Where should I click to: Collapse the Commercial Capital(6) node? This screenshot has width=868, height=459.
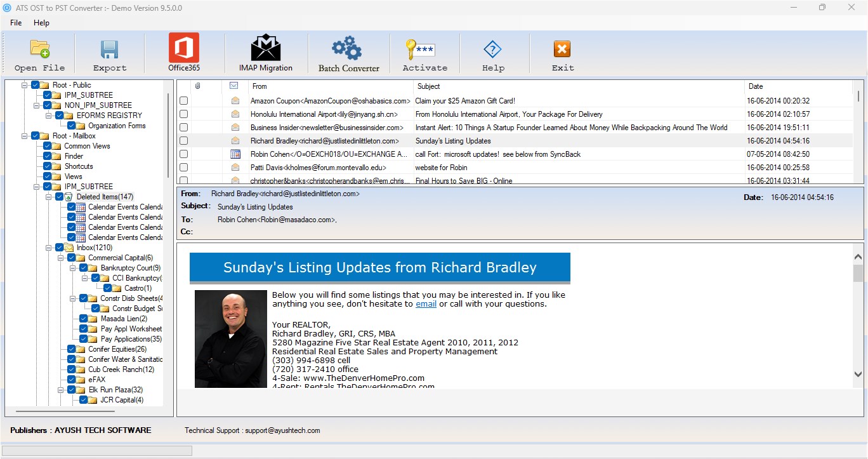(x=60, y=258)
